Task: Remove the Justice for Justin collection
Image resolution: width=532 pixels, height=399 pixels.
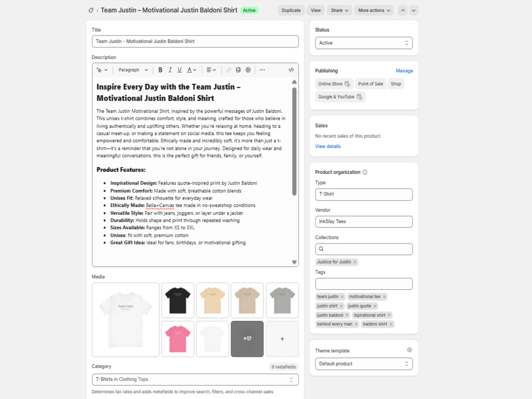Action: [355, 262]
